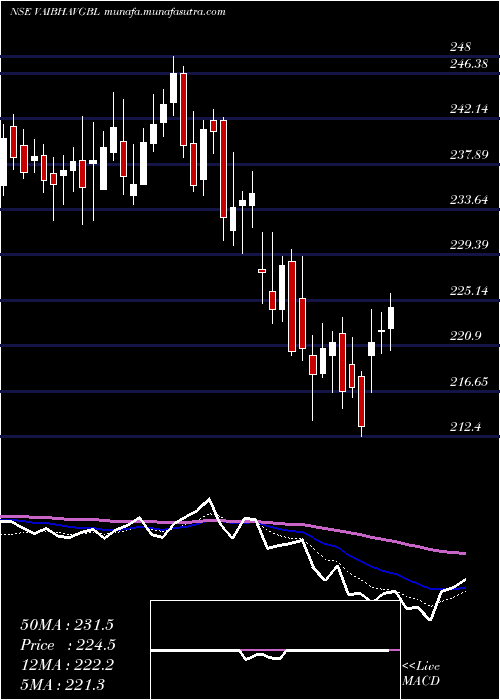
Task: Click the 5MA : 221.3 reading
Action: [62, 684]
